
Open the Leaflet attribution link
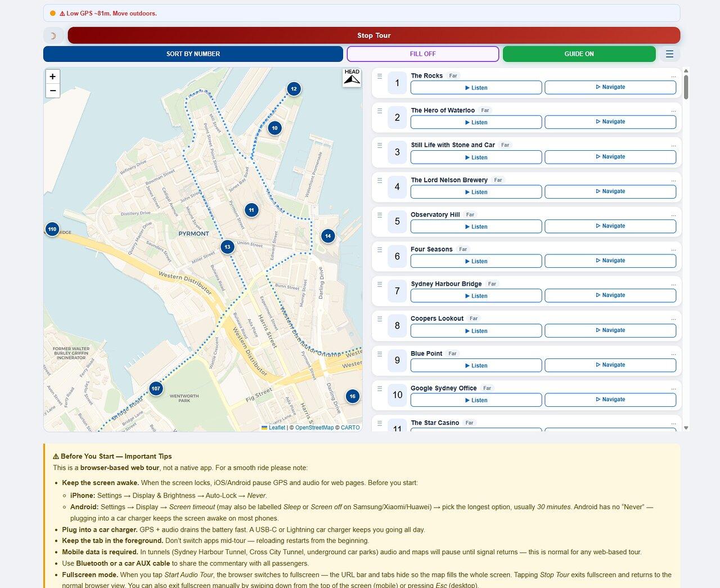tap(273, 428)
